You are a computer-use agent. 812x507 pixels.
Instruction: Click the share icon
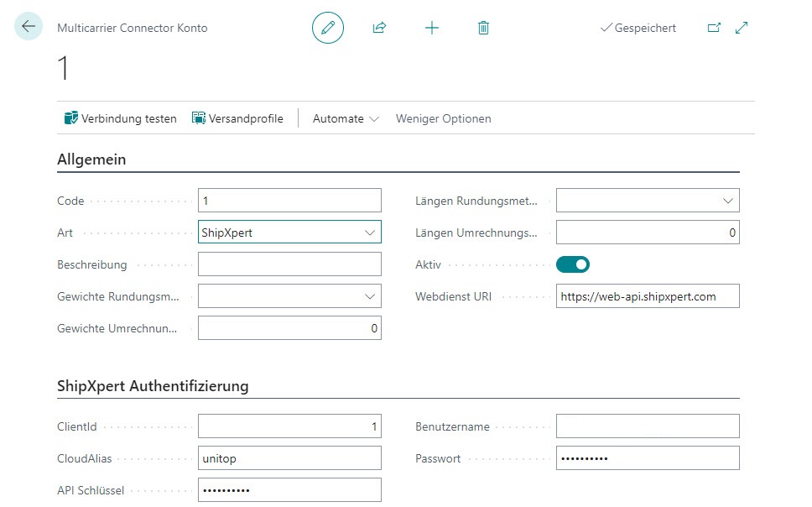[379, 28]
